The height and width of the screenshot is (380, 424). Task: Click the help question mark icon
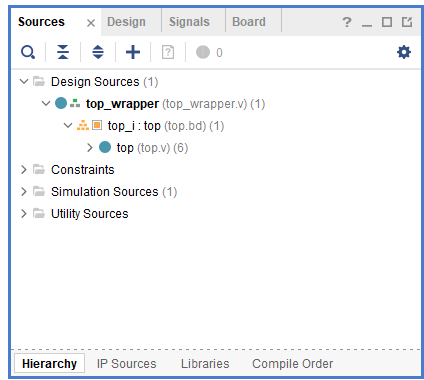347,22
